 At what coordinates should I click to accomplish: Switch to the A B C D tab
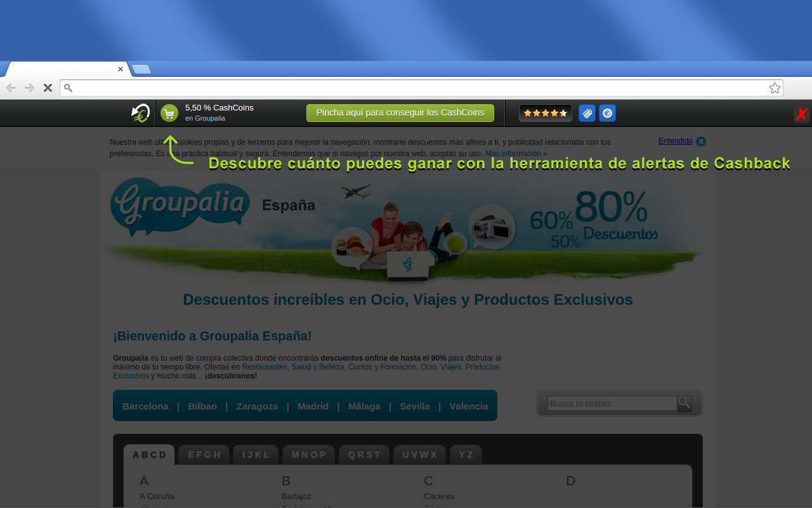coord(149,455)
